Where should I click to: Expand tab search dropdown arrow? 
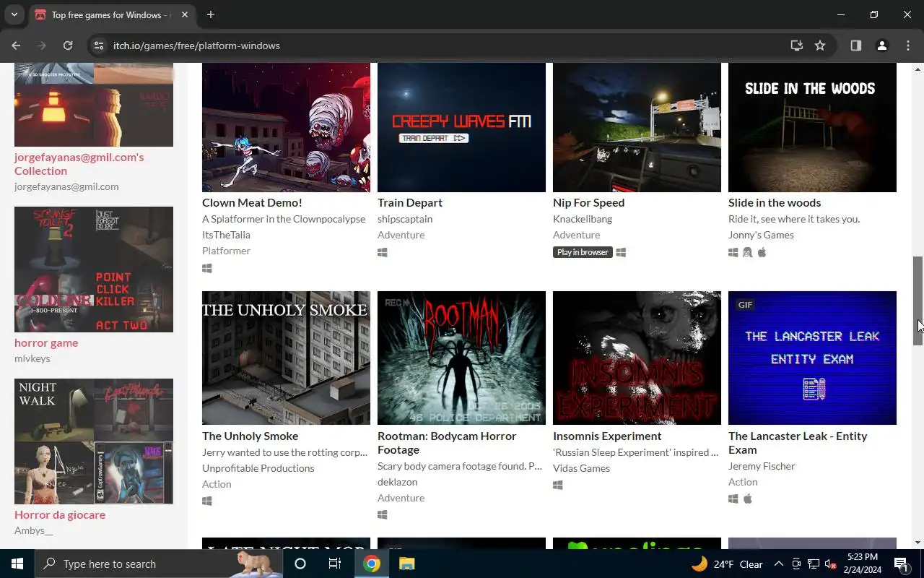pos(14,14)
